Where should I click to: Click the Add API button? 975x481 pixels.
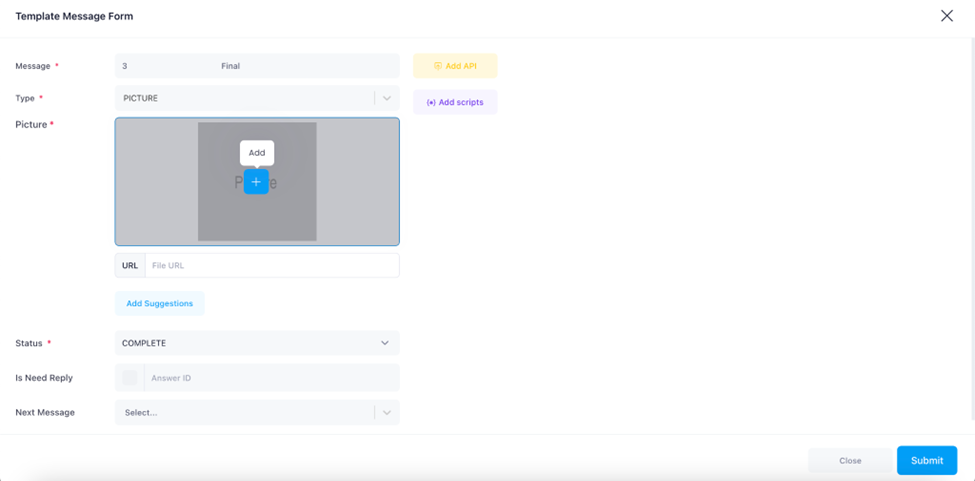click(x=455, y=66)
